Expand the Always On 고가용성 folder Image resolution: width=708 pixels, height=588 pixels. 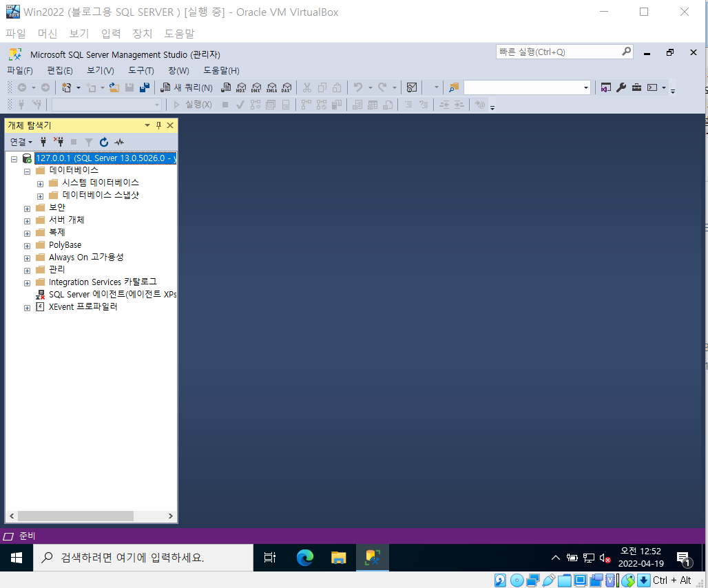[x=27, y=258]
